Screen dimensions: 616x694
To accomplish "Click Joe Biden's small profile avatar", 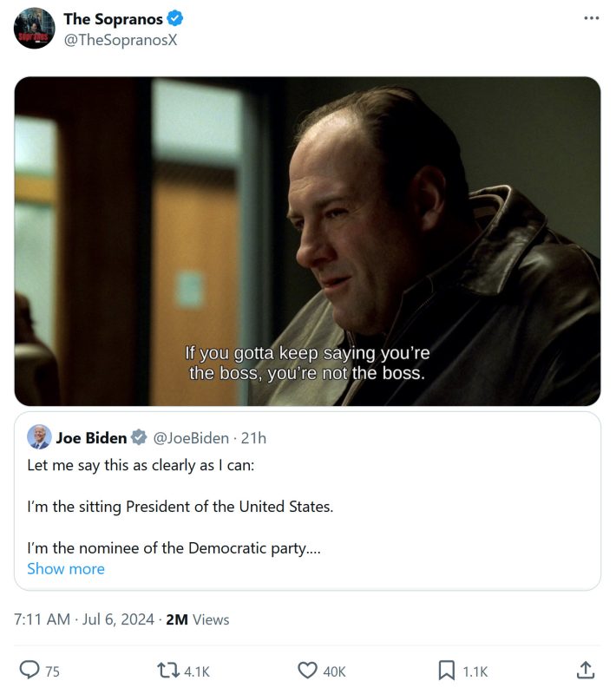I will point(39,436).
